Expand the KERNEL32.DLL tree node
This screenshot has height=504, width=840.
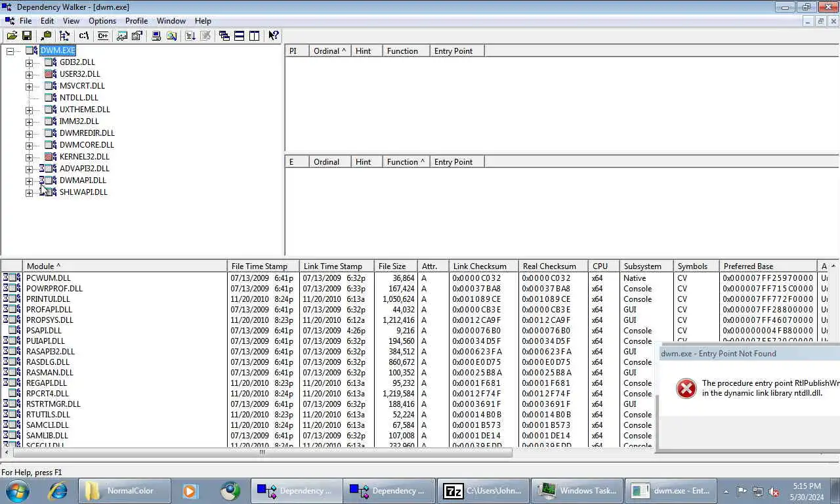(29, 157)
